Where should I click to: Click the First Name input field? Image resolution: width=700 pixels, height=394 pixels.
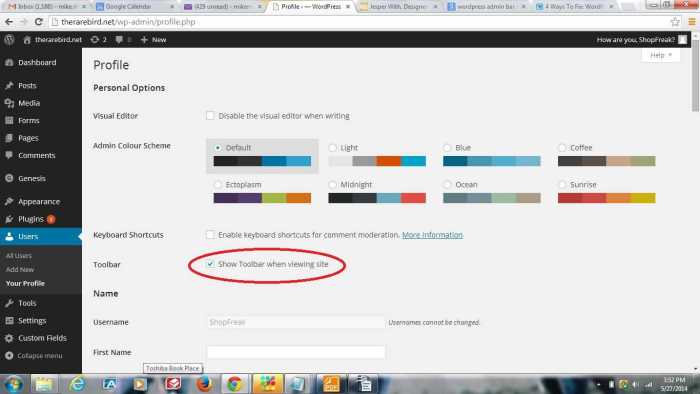click(x=296, y=352)
